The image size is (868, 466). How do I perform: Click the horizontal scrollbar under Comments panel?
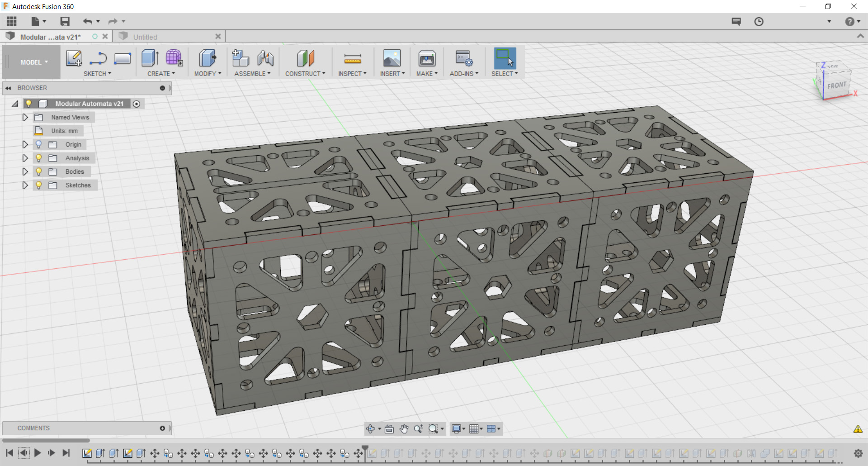click(46, 440)
